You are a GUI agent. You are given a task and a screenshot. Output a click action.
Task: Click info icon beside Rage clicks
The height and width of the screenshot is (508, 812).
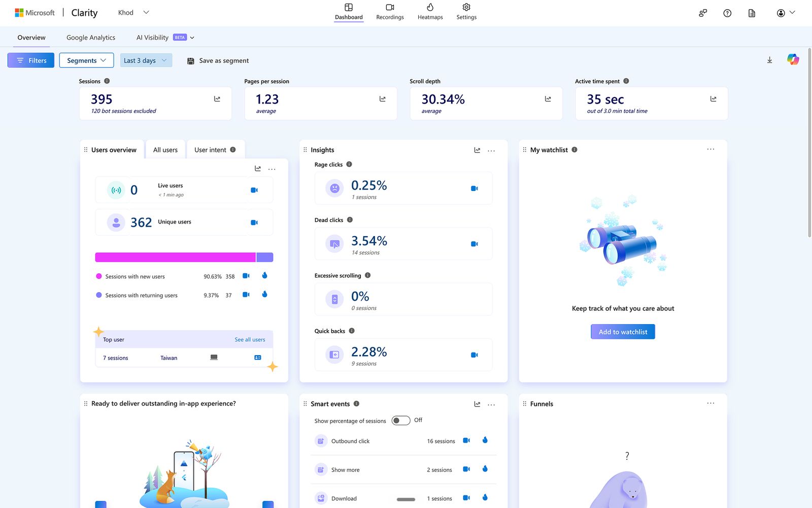pyautogui.click(x=349, y=164)
